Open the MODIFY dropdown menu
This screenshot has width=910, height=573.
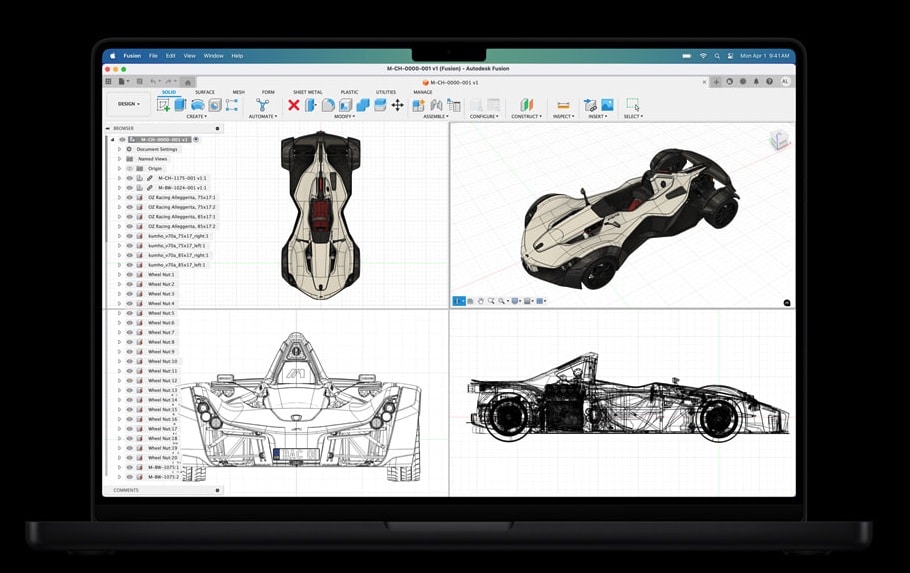pyautogui.click(x=345, y=117)
